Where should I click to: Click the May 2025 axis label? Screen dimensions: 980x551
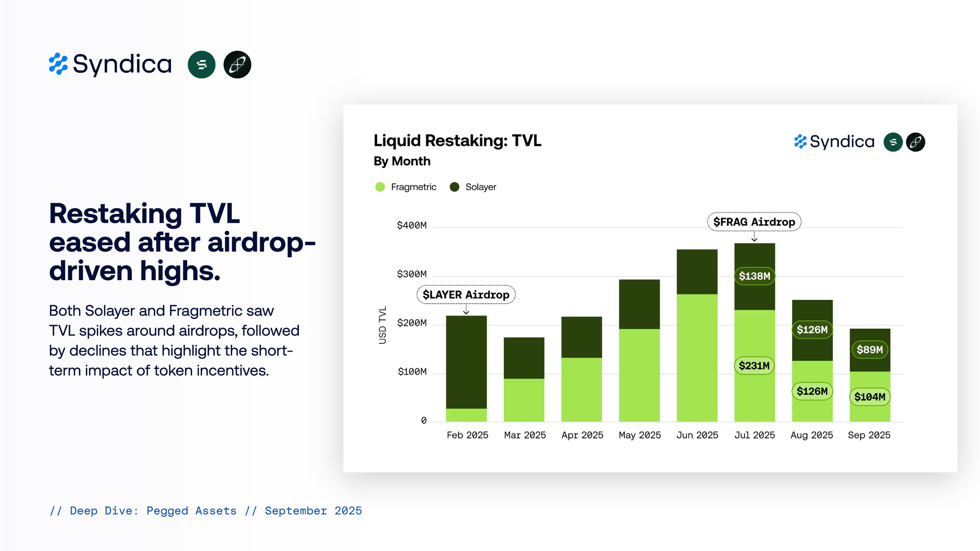point(639,435)
